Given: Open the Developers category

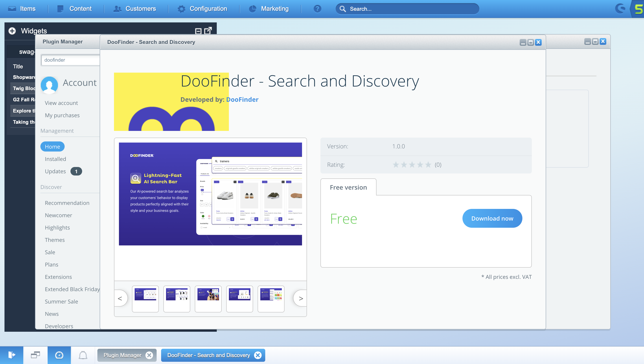Looking at the screenshot, I should (x=59, y=326).
